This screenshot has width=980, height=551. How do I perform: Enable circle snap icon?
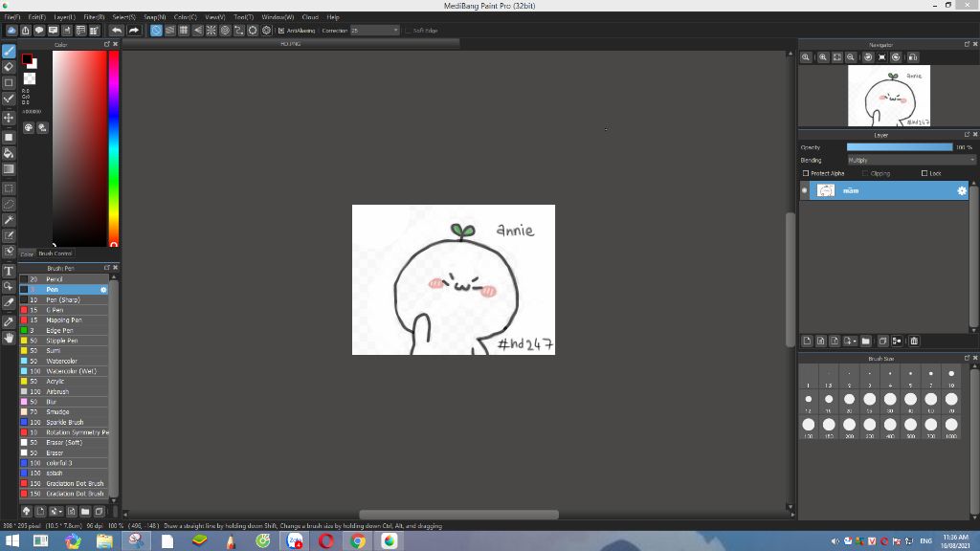click(225, 30)
